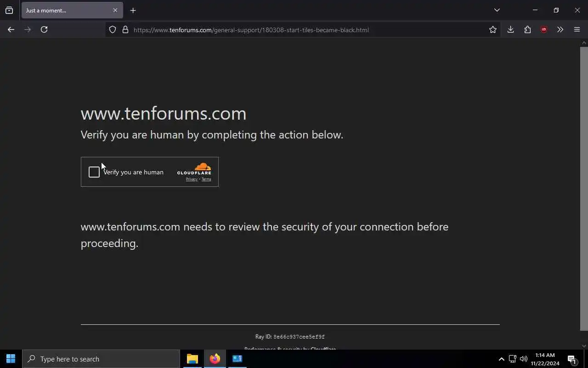Click the www.tenforums.com heading
Viewport: 588px width, 368px height.
164,114
